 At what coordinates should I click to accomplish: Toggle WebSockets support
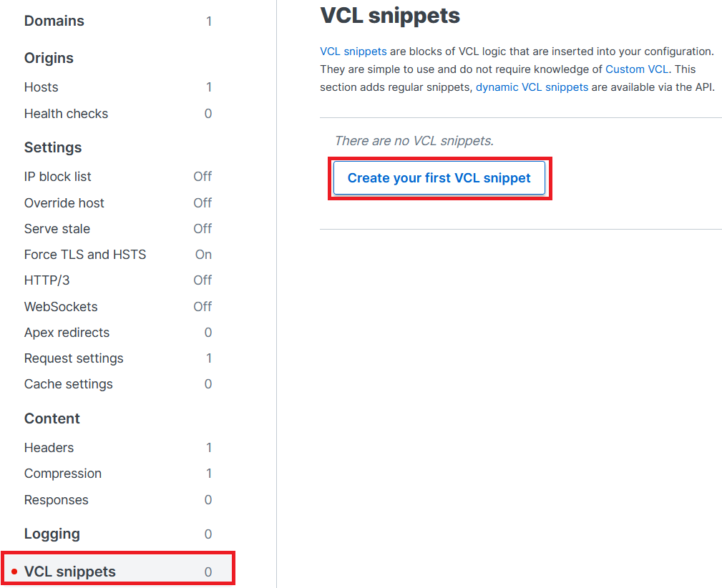[61, 306]
